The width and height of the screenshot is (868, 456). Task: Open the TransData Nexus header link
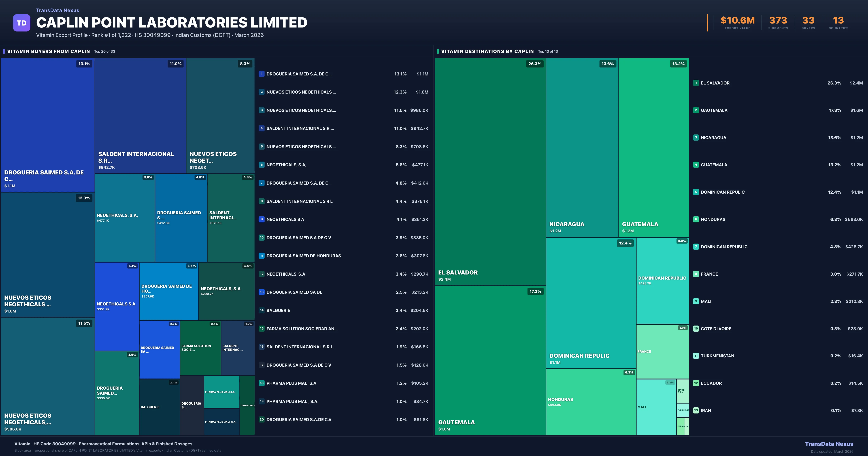tap(58, 10)
